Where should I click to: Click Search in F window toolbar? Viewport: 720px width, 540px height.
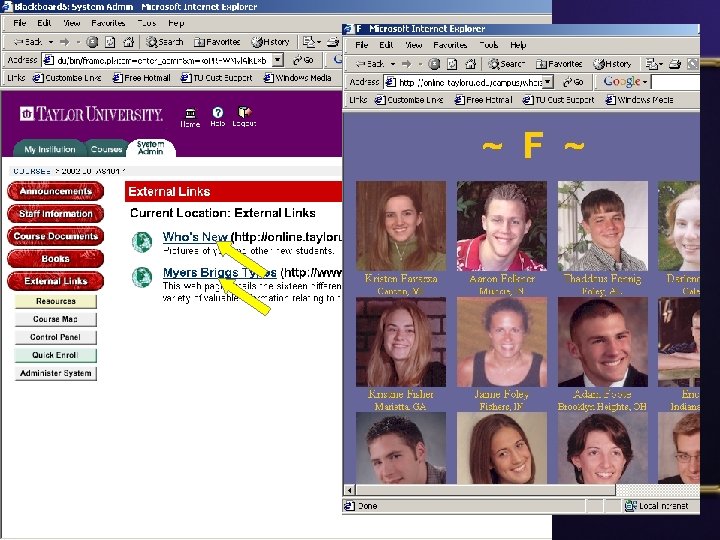click(x=506, y=64)
